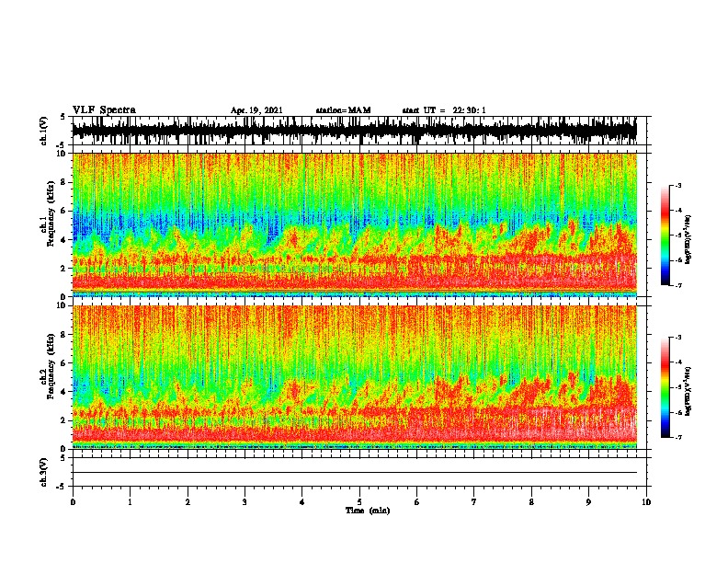Screen dimensions: 728x563
Task: Click the ch.1 color bar 'log(PSD)' unit label
Action: (688, 239)
